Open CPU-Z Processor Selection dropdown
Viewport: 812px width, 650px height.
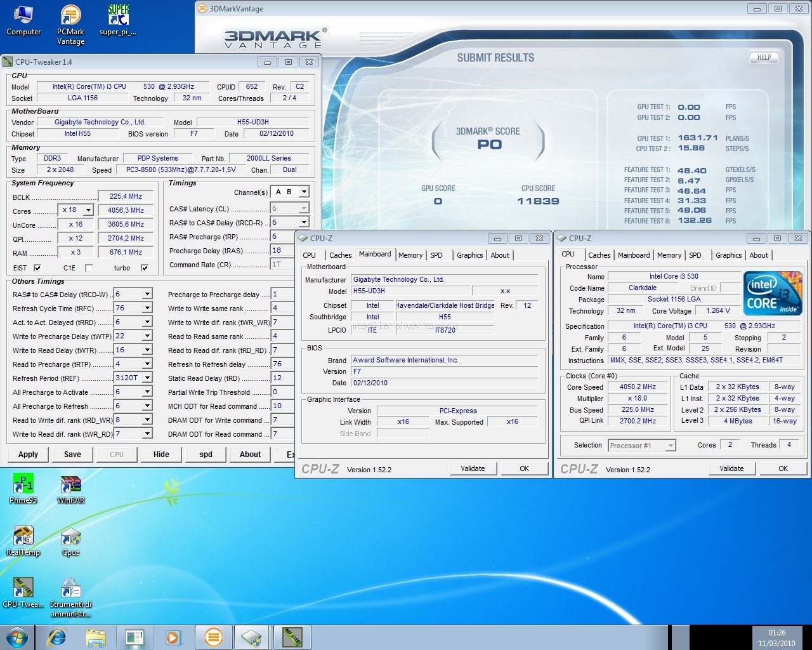coord(671,446)
